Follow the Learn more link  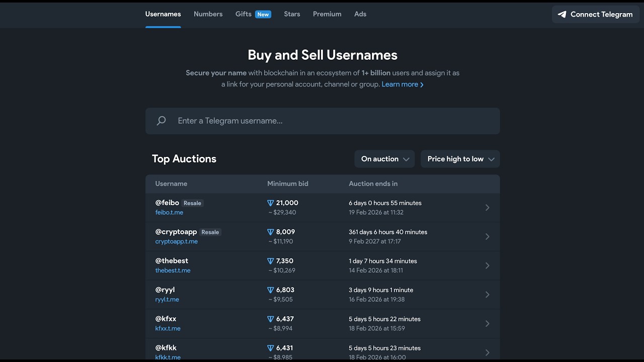click(x=403, y=84)
